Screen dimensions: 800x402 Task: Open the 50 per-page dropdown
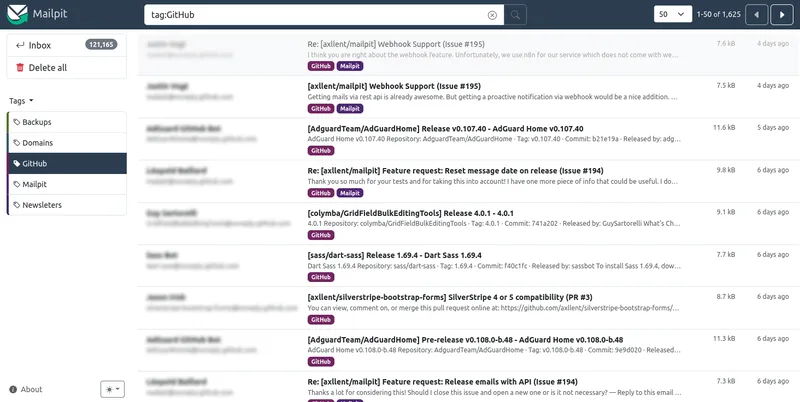click(672, 14)
